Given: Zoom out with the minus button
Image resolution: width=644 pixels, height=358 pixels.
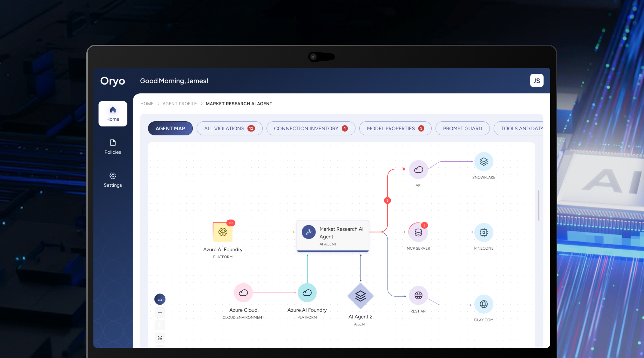Looking at the screenshot, I should click(x=160, y=312).
